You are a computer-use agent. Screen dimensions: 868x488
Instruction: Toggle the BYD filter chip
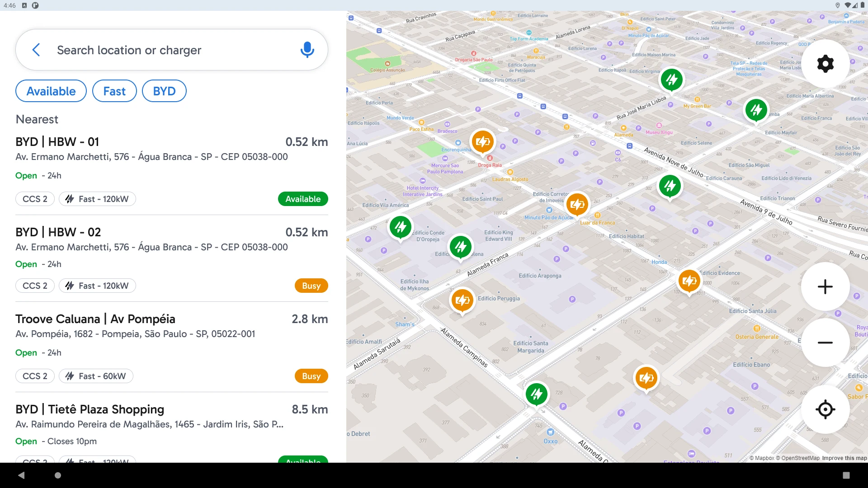pyautogui.click(x=164, y=91)
